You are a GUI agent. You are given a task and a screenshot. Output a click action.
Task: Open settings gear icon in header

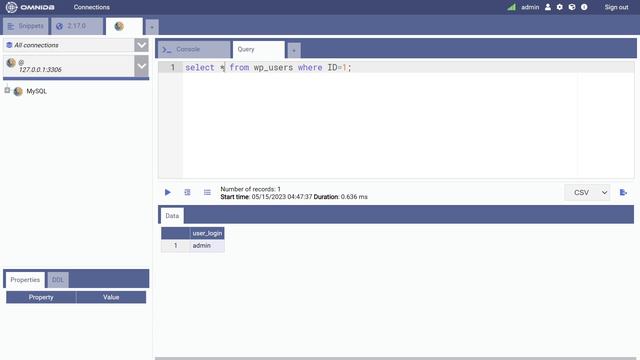point(560,7)
